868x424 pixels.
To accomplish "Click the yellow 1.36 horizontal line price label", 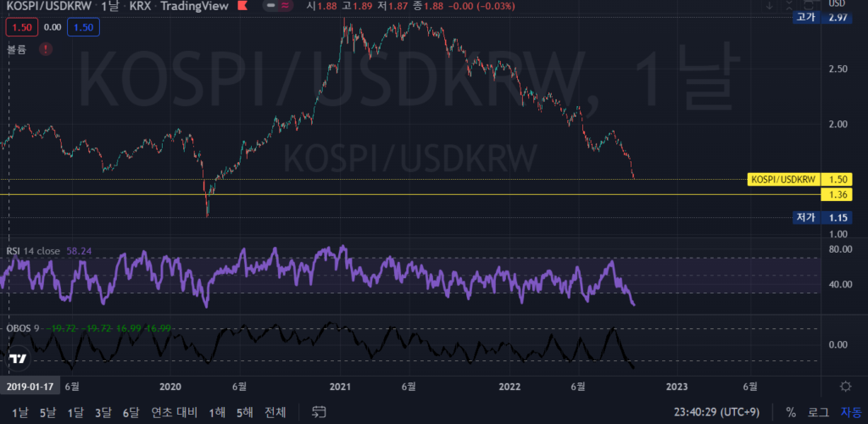I will coord(838,195).
